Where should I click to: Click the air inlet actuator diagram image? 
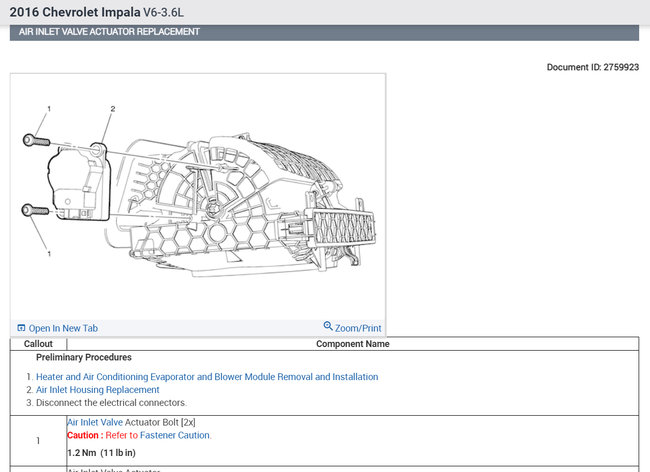198,196
